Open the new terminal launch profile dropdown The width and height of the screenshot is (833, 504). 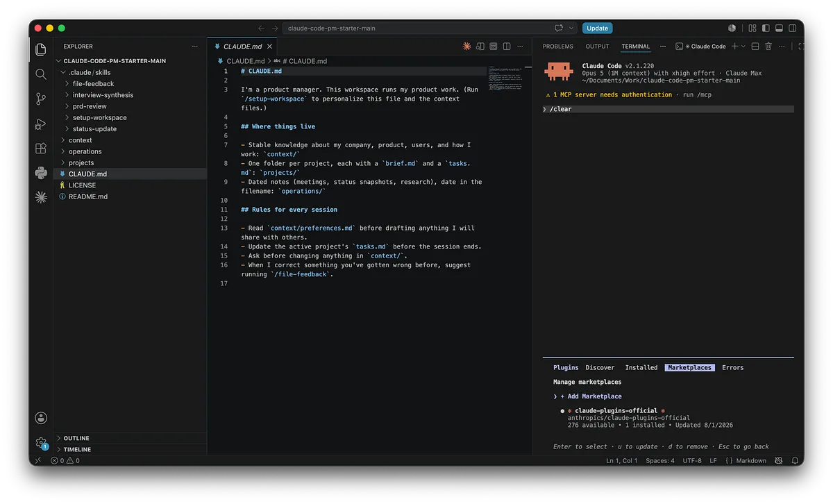[x=743, y=47]
